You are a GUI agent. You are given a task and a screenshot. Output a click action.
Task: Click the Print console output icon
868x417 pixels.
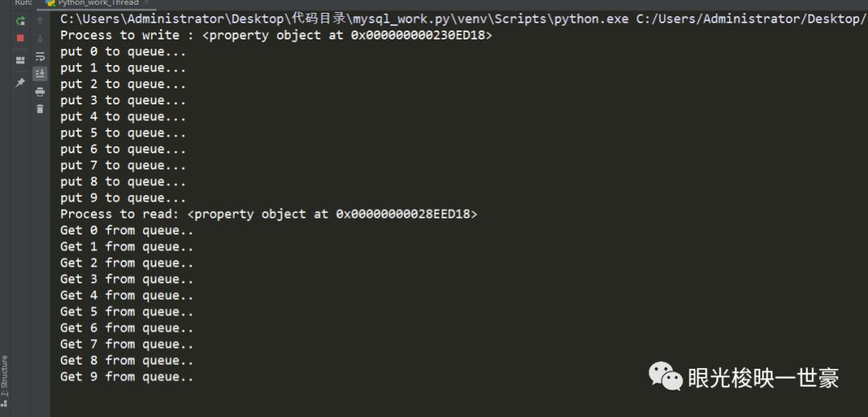coord(39,92)
